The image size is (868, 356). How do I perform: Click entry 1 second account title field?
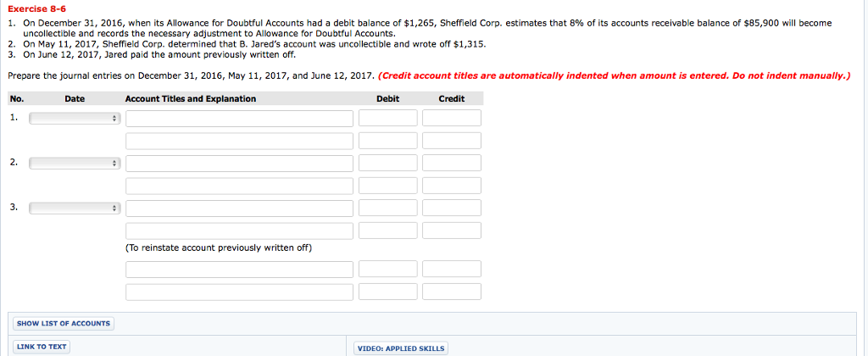[240, 141]
